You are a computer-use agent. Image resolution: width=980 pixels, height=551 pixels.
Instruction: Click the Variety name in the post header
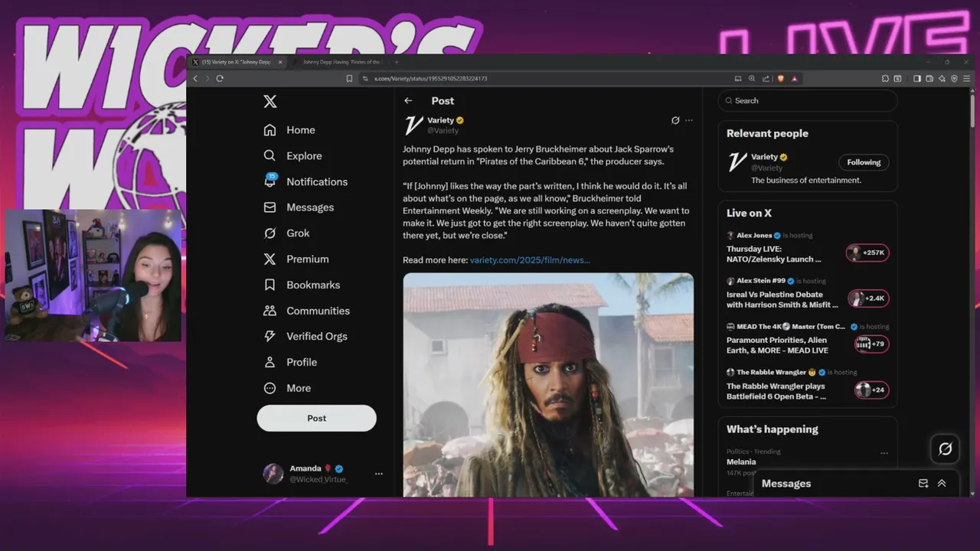point(440,120)
